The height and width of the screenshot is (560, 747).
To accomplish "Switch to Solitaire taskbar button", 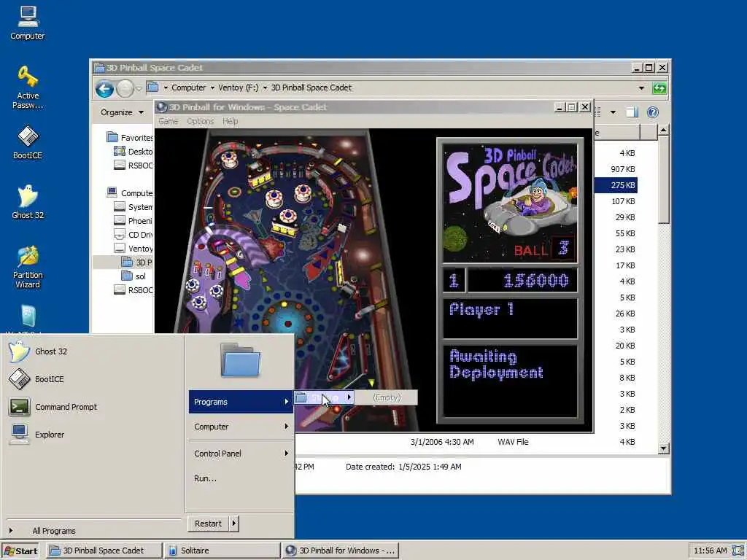I will click(x=222, y=551).
